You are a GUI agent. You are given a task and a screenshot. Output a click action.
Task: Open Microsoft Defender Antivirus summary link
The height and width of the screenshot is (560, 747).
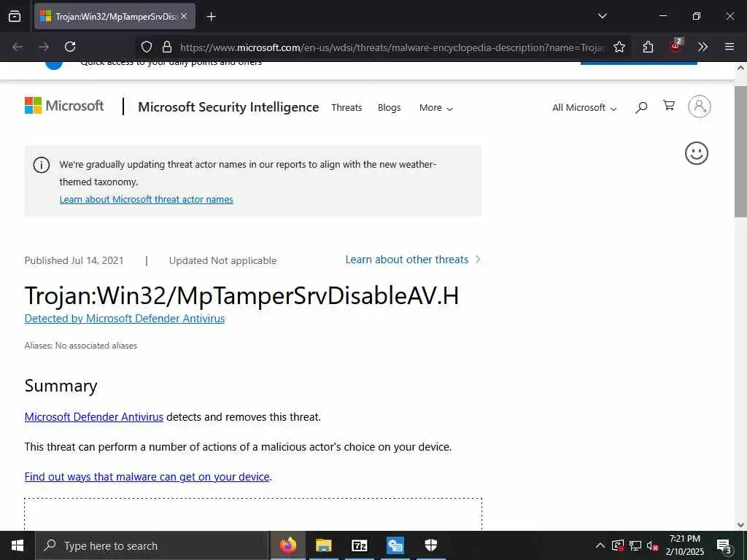94,417
